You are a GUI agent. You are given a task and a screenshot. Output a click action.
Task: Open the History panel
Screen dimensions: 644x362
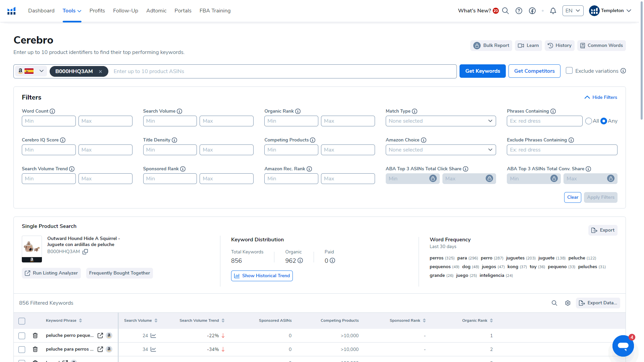click(559, 45)
